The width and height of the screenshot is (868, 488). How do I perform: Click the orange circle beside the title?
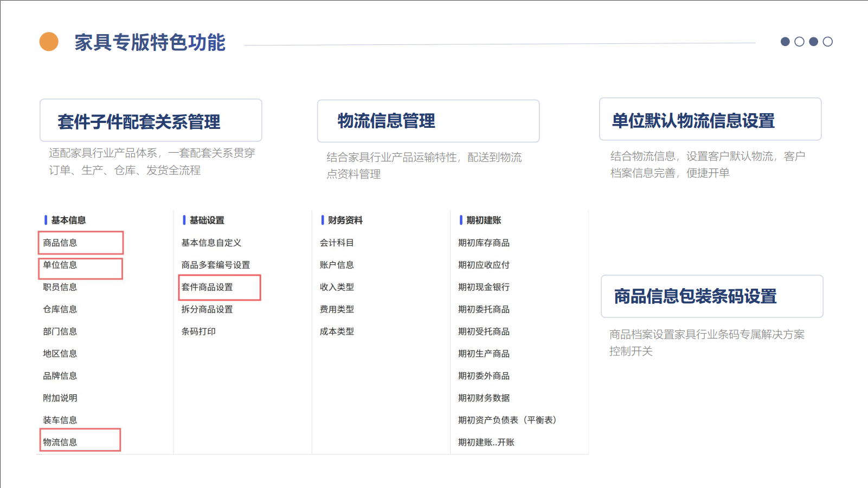point(49,42)
